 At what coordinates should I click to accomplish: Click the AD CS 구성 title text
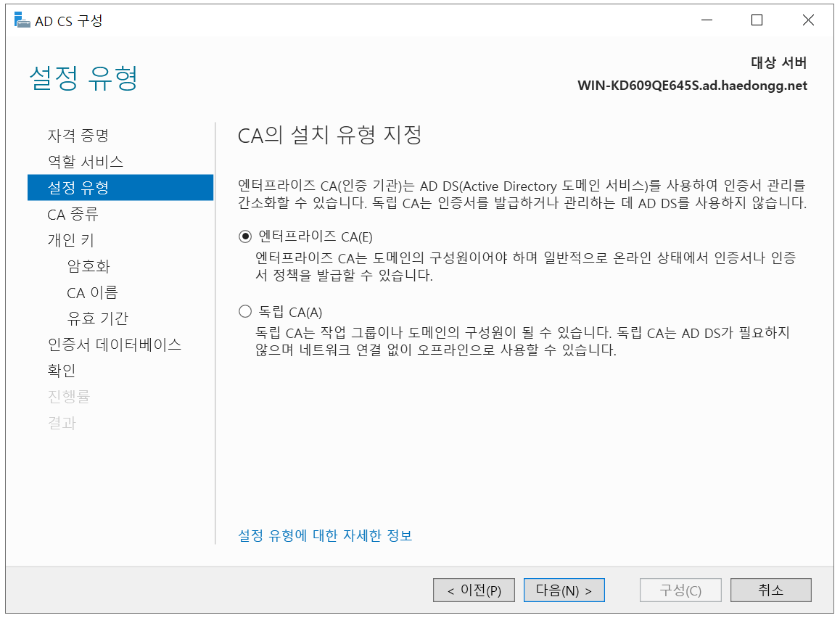coord(69,21)
